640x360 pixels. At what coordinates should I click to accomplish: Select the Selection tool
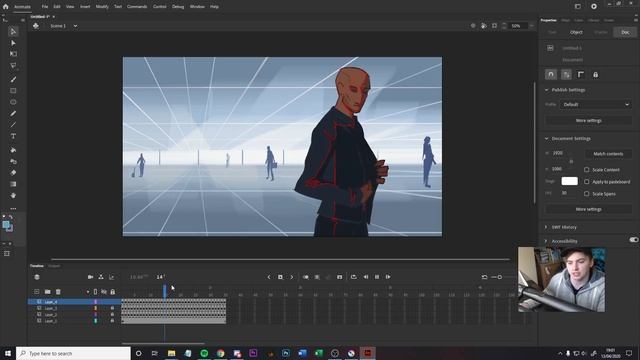[x=13, y=31]
